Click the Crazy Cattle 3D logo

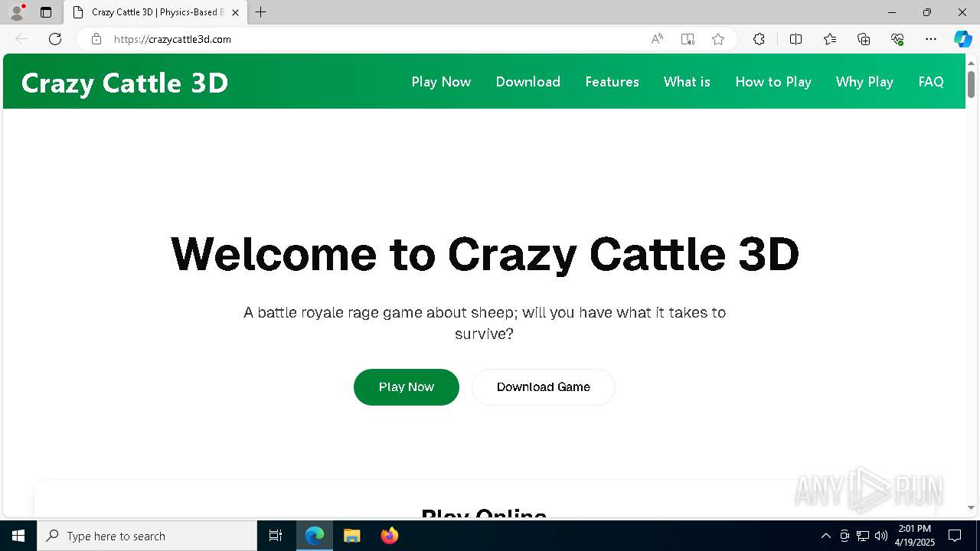pos(125,83)
